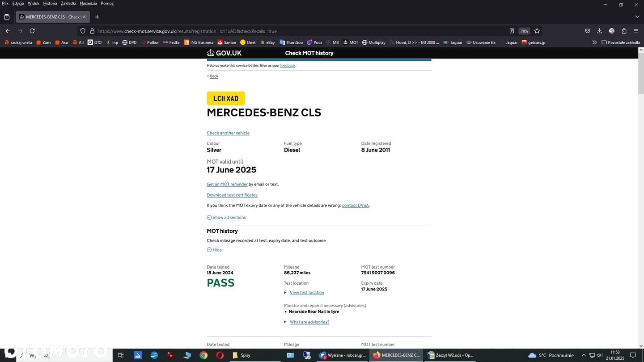Open the ING Business bookmark
The image size is (644, 362).
click(199, 42)
